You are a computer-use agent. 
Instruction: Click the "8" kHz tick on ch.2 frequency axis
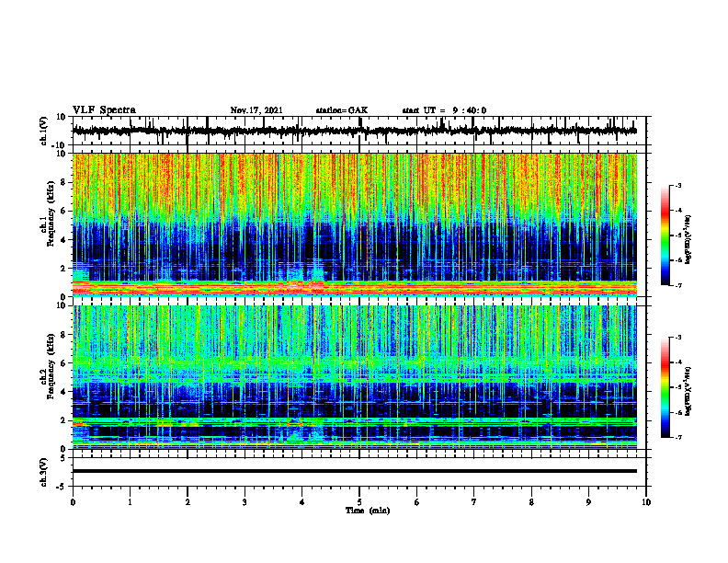click(x=63, y=335)
